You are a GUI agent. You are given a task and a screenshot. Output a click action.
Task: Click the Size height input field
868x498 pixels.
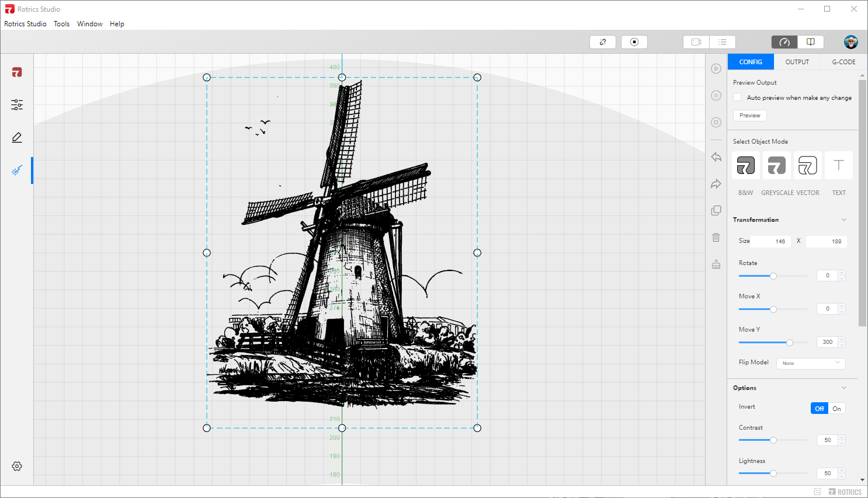pyautogui.click(x=827, y=241)
